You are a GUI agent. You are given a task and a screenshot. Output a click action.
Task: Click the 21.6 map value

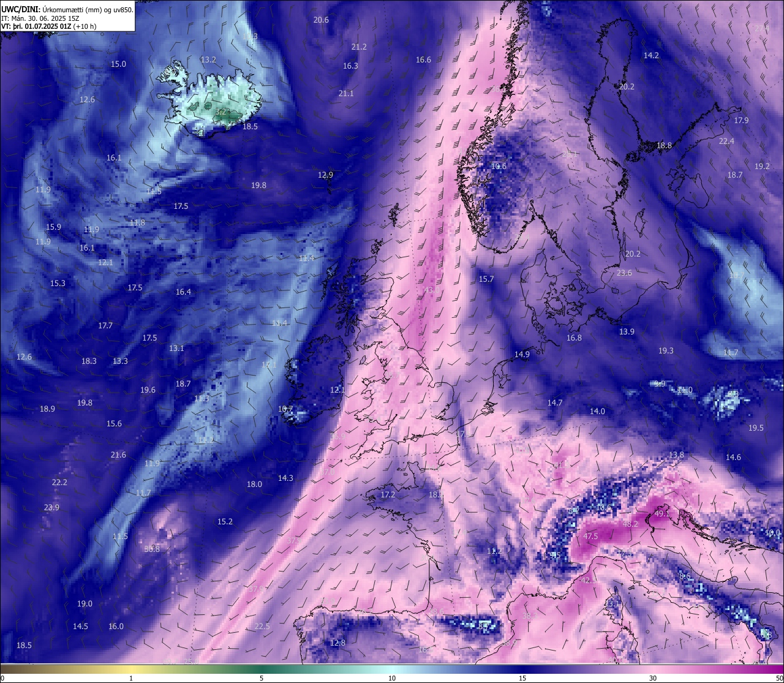[118, 455]
